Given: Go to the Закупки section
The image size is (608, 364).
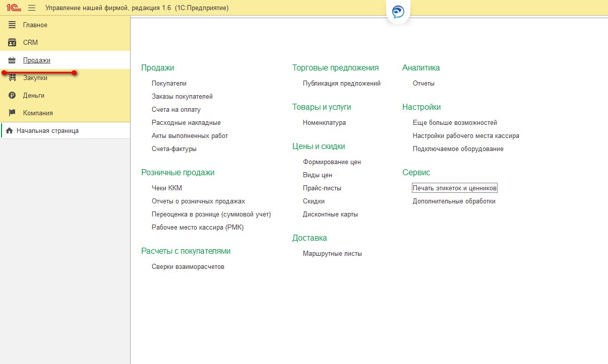Looking at the screenshot, I should point(65,78).
